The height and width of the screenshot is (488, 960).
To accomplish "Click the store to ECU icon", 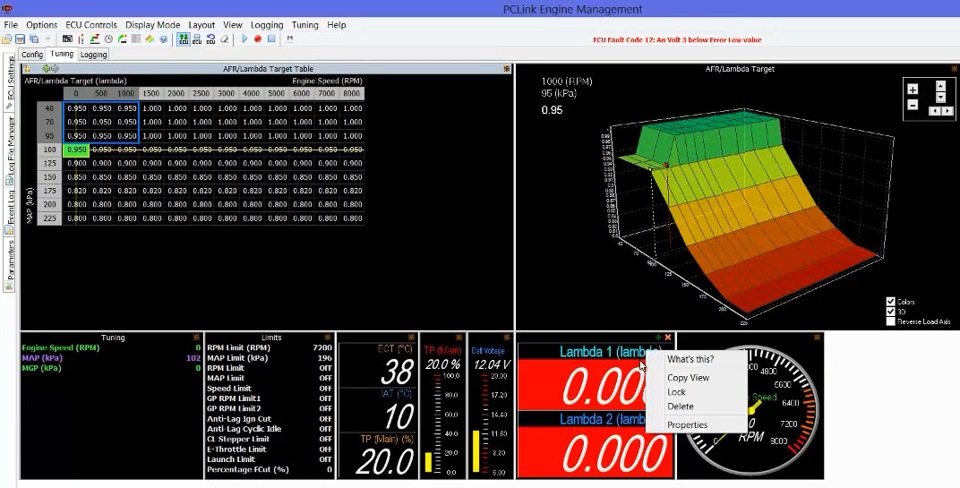I will (197, 39).
